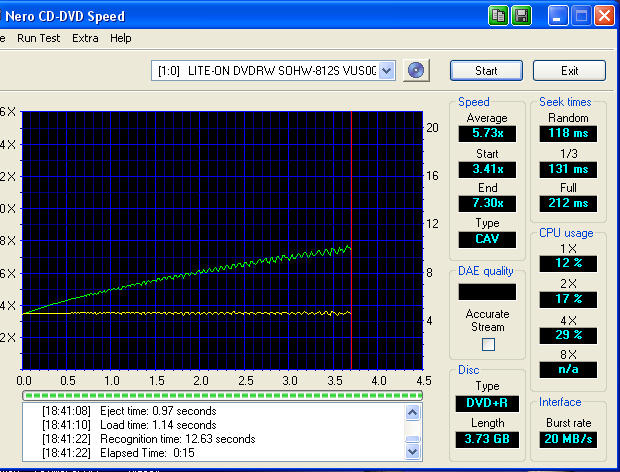Click the copy results icon in title bar

coord(498,16)
